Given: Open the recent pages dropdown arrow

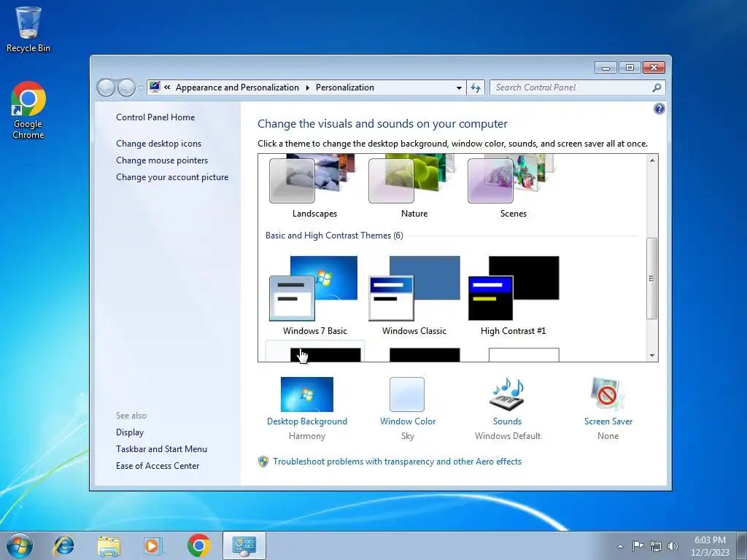Looking at the screenshot, I should pos(141,87).
